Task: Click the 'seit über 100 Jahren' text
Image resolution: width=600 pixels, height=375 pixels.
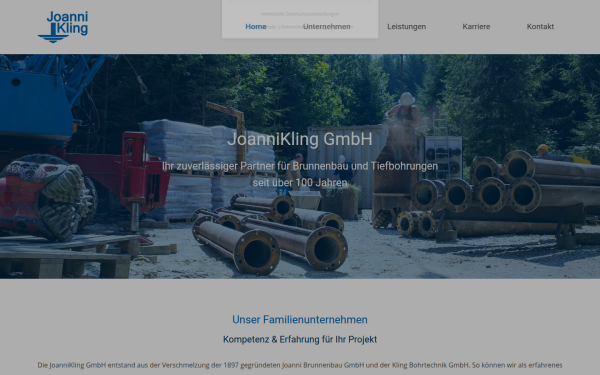Action: [300, 183]
